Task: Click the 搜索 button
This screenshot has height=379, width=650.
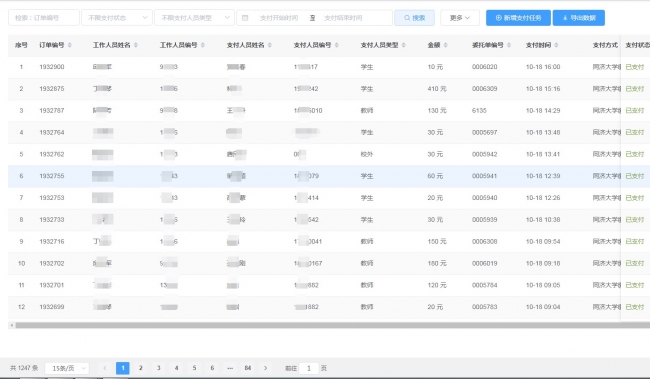Action: [415, 18]
